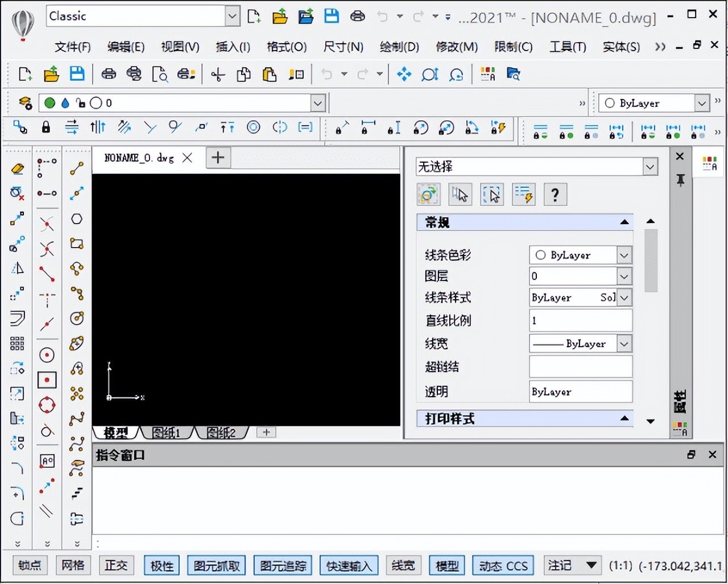
Task: Click the Save icon in the standard toolbar
Action: (77, 74)
